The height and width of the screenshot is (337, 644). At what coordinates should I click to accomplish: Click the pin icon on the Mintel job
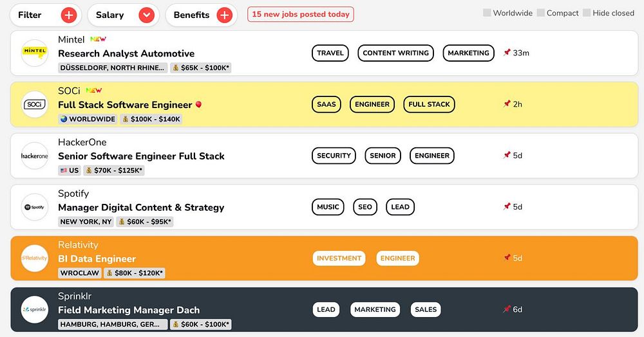[x=507, y=53]
